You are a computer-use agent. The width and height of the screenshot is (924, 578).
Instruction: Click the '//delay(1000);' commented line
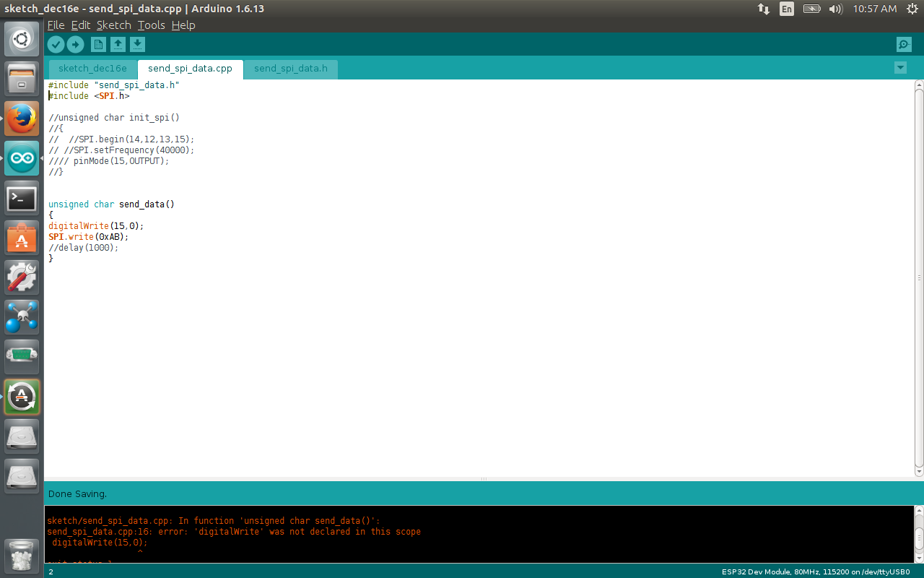(83, 247)
